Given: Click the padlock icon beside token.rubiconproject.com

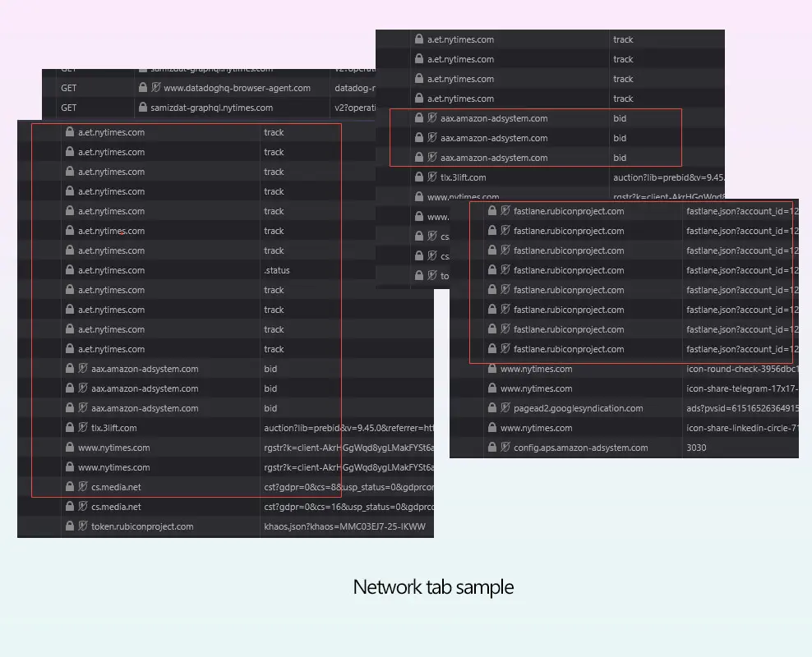Looking at the screenshot, I should 69,526.
